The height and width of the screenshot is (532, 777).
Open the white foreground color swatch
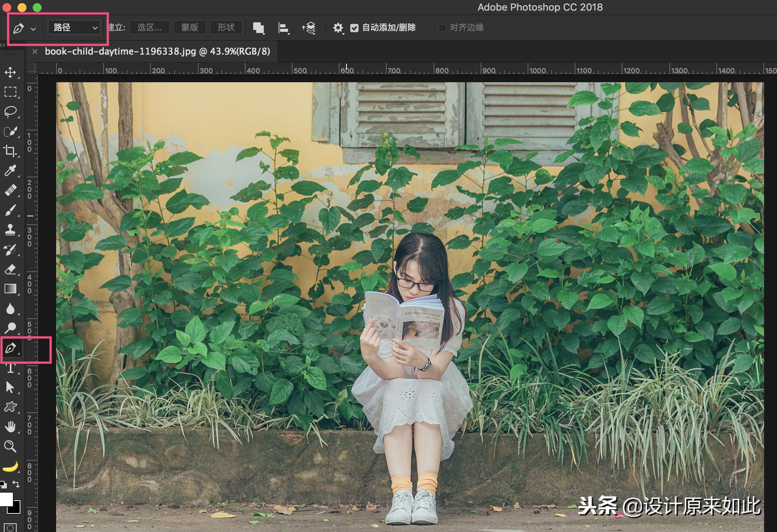[x=5, y=499]
